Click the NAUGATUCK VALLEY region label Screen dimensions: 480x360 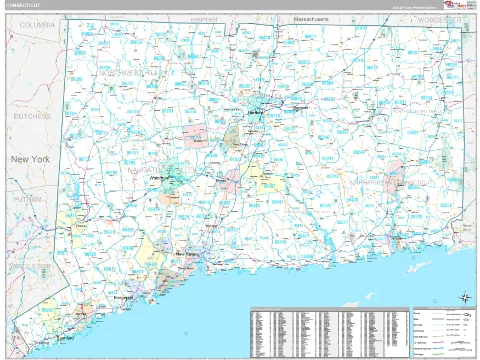pyautogui.click(x=161, y=170)
